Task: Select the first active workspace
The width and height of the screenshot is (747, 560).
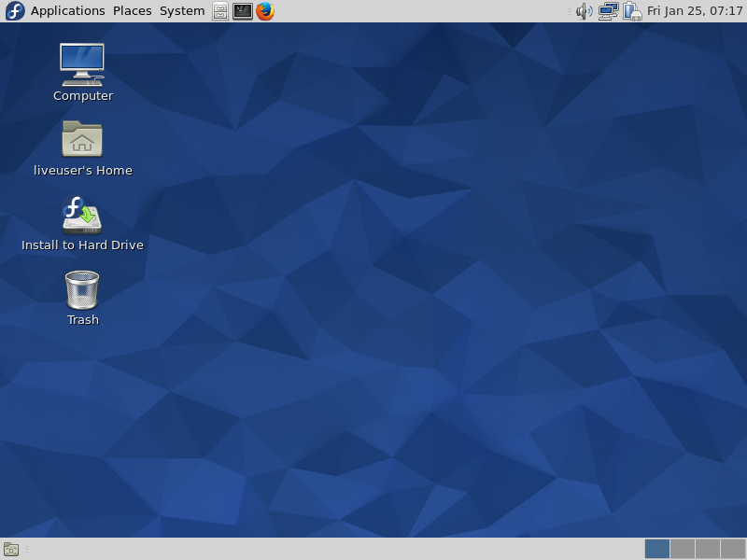Action: tap(657, 549)
